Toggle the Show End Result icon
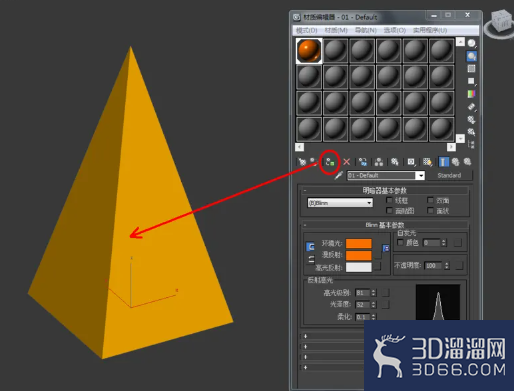Image resolution: width=514 pixels, height=391 pixels. click(x=443, y=162)
